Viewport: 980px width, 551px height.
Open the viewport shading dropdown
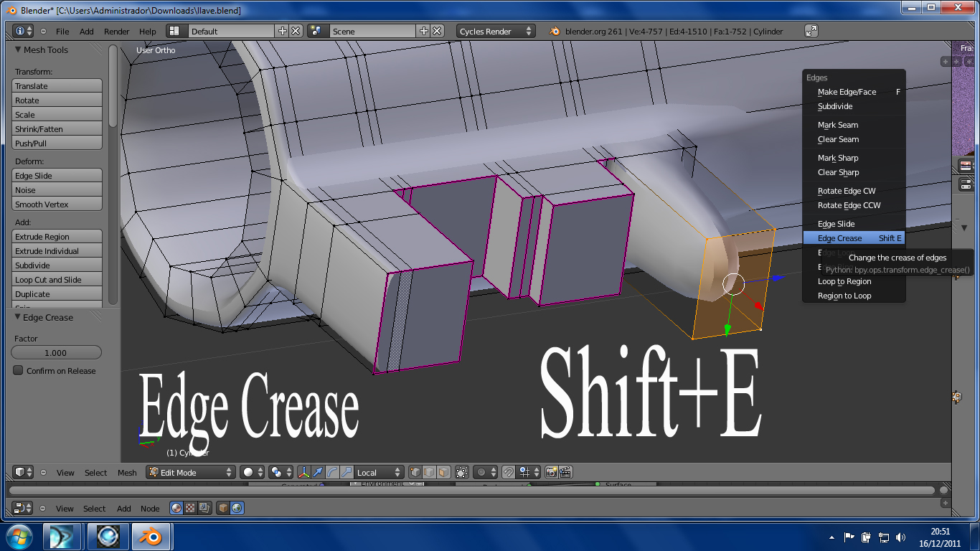point(253,472)
